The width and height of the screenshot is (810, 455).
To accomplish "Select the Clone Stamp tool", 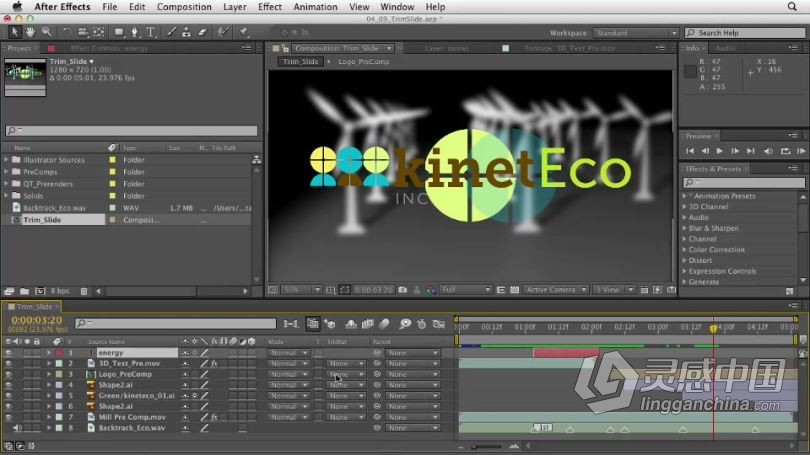I will (x=186, y=32).
